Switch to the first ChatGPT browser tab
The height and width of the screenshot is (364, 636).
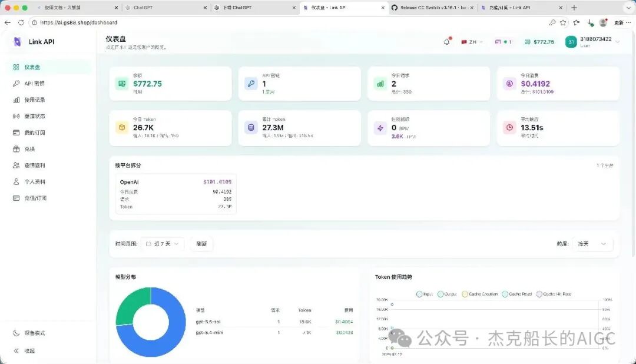(x=166, y=8)
